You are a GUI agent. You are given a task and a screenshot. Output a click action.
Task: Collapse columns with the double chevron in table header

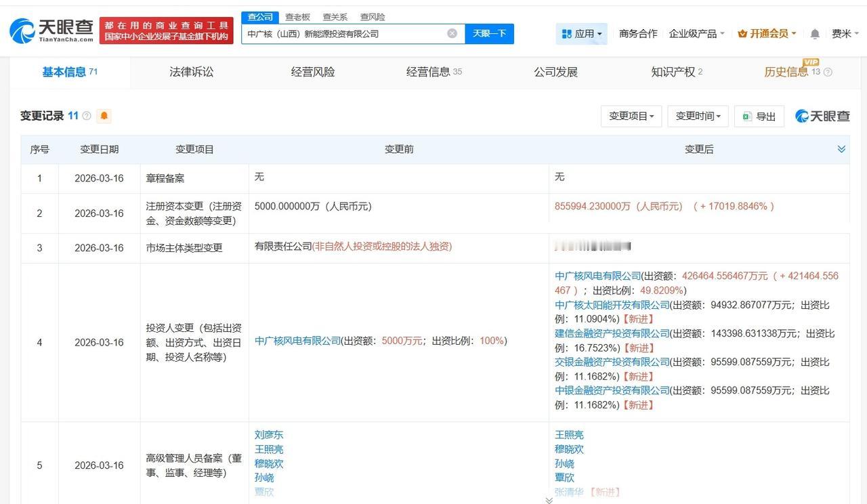coord(841,148)
